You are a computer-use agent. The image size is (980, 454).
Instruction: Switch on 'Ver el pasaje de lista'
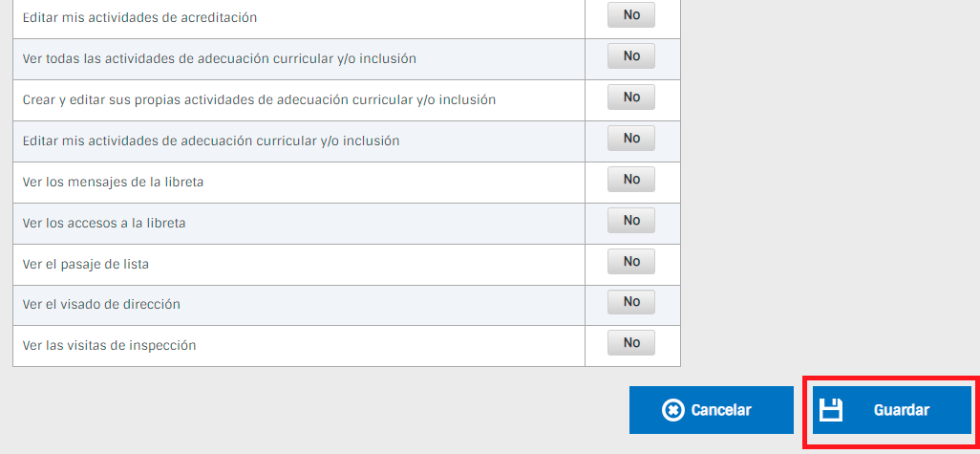tap(631, 261)
